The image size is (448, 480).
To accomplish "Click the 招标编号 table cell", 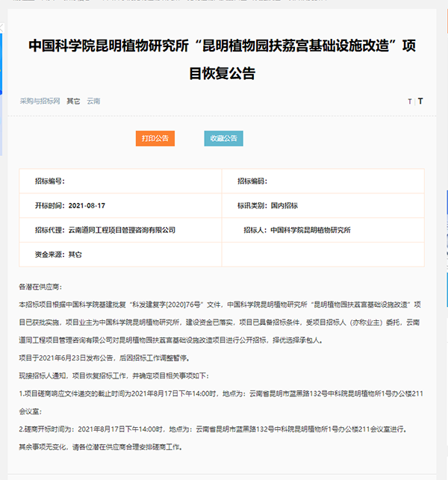I will (x=120, y=181).
